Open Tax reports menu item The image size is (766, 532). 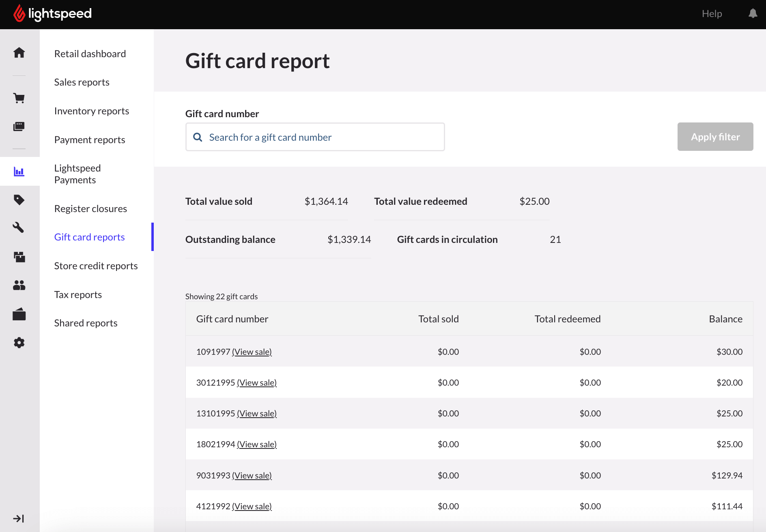pos(78,295)
